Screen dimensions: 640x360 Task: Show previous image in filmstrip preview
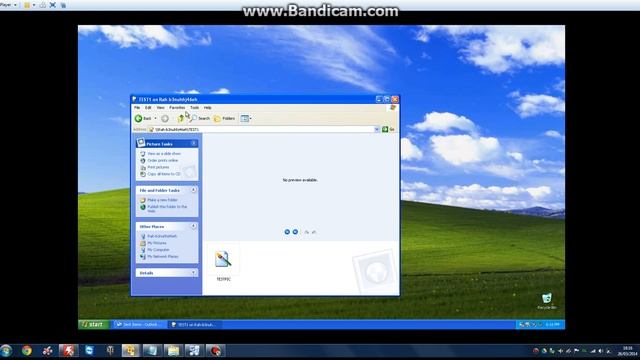click(x=287, y=232)
